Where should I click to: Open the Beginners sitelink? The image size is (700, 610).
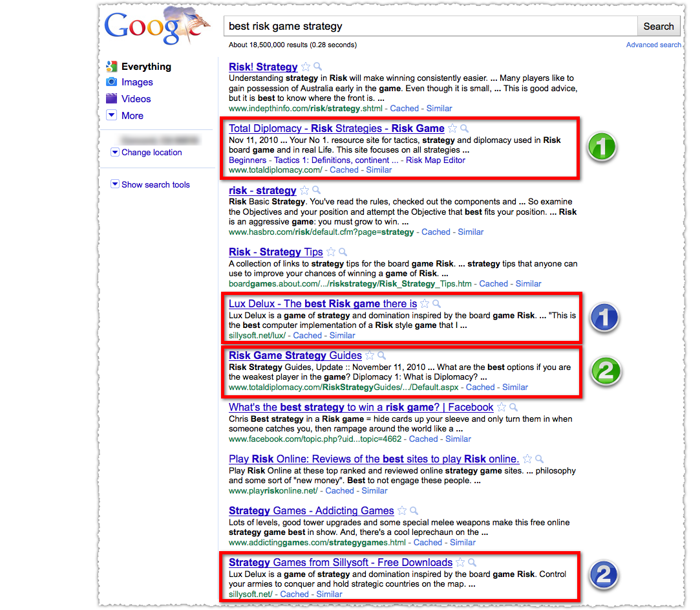[x=248, y=160]
